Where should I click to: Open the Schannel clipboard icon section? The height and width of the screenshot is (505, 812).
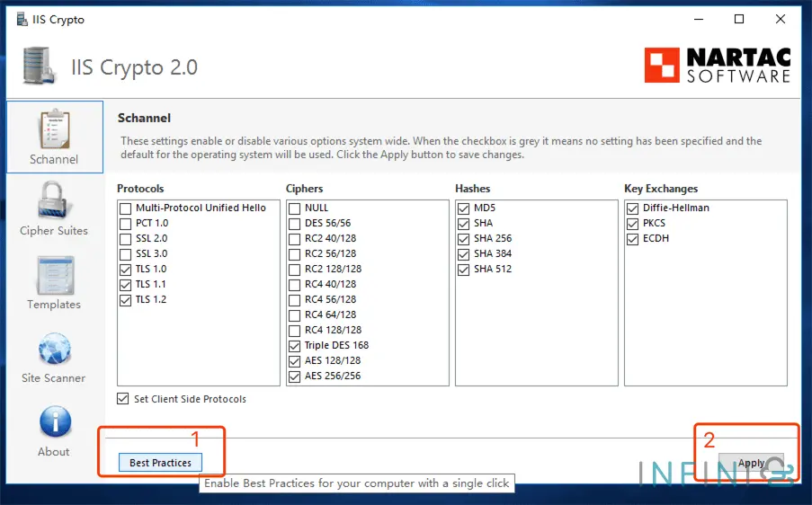(x=54, y=128)
